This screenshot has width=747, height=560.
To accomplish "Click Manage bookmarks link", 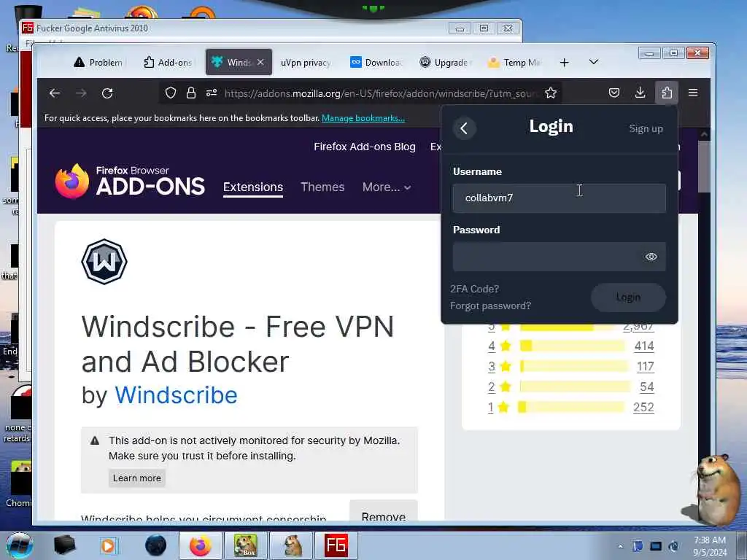I will tap(363, 118).
